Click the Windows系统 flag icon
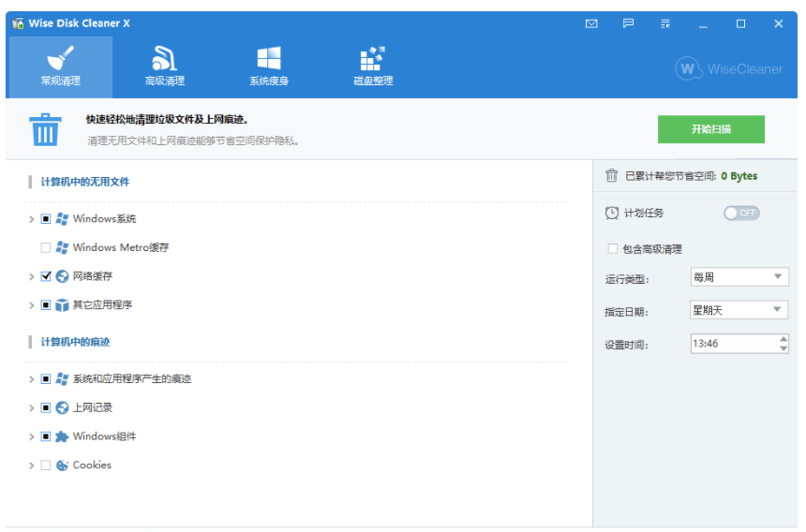 click(x=62, y=219)
